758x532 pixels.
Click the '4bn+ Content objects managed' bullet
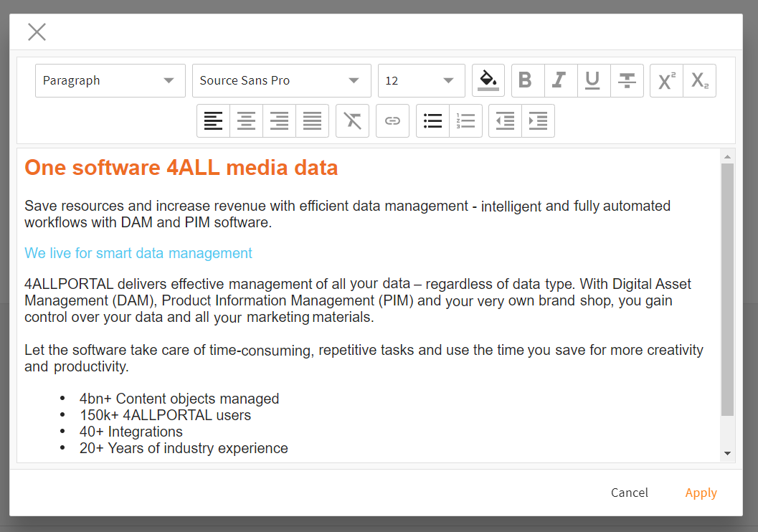[179, 399]
